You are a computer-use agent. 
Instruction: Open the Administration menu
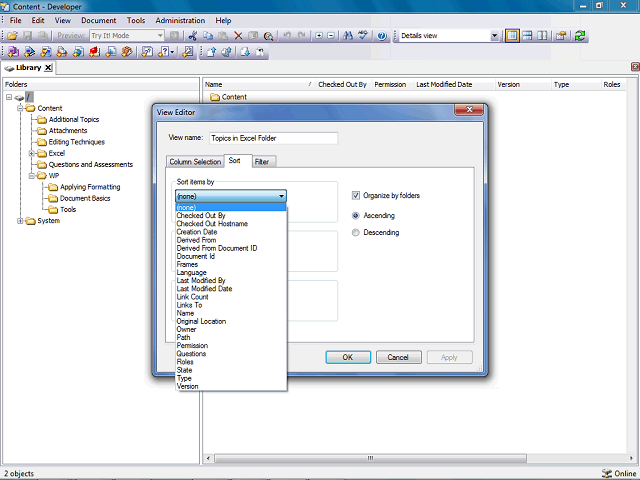(180, 20)
